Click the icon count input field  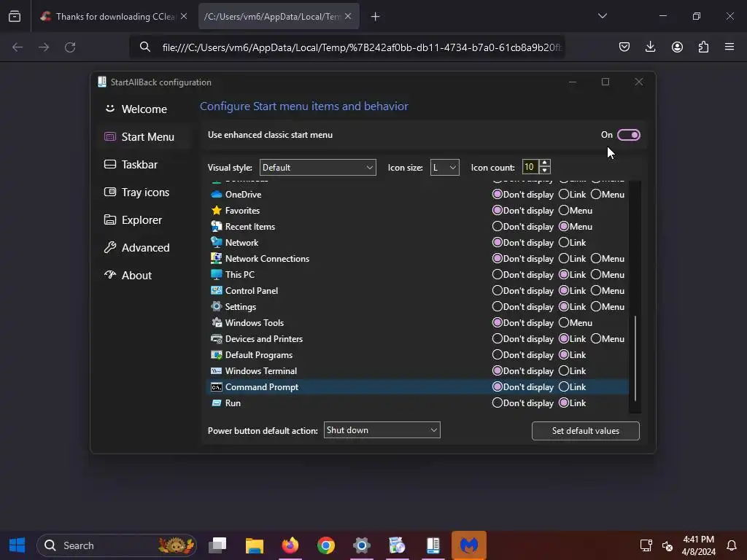click(x=530, y=167)
